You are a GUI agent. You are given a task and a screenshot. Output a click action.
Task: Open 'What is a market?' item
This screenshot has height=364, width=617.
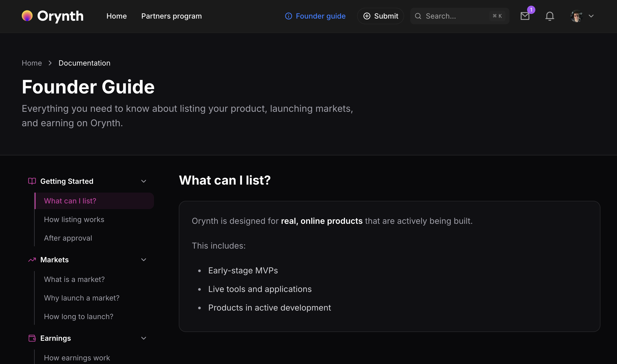point(74,279)
